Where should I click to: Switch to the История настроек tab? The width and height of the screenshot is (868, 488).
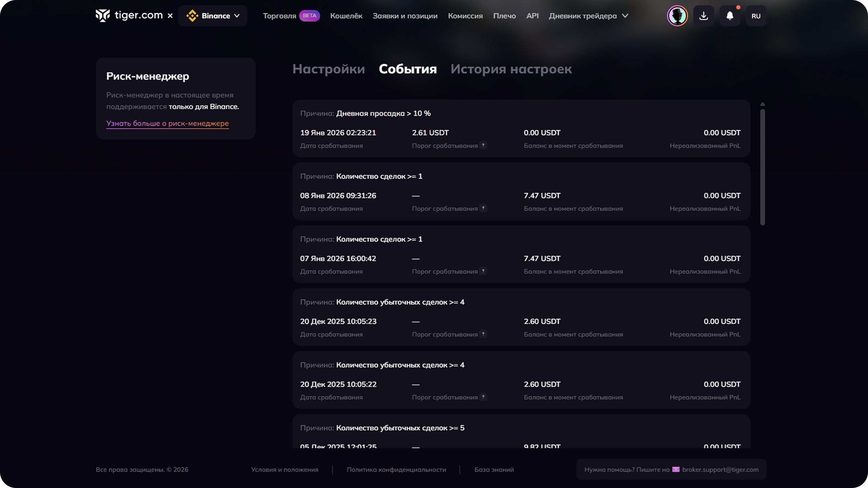coord(511,69)
